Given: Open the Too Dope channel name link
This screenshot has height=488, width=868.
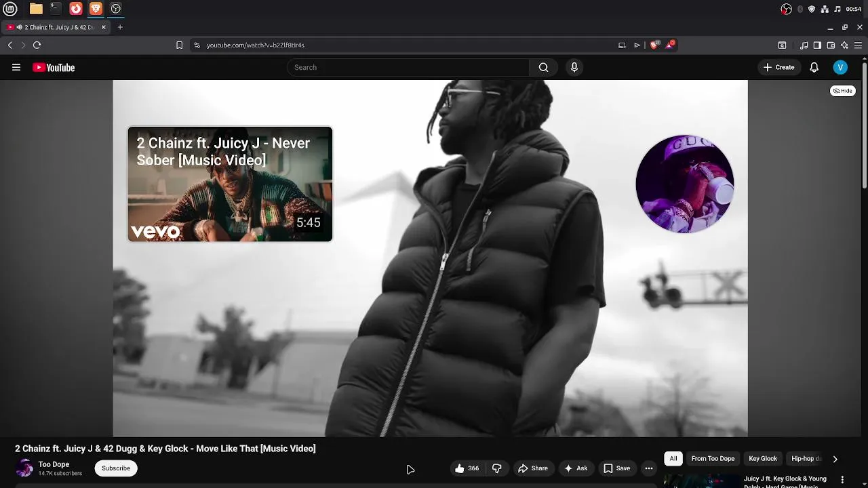Looking at the screenshot, I should click(54, 464).
